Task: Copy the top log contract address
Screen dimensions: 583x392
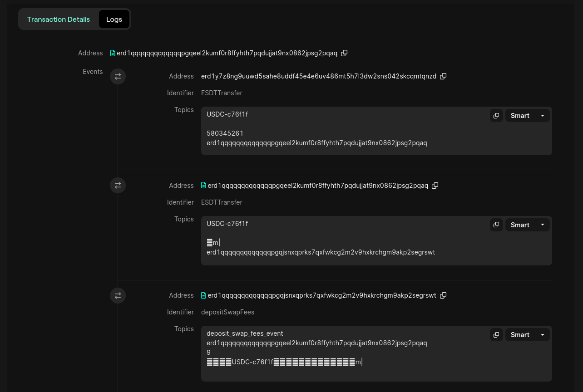Action: tap(344, 53)
